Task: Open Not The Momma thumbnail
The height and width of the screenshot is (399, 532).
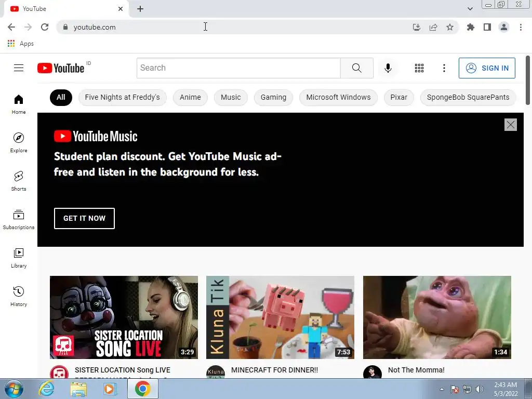Action: (437, 317)
